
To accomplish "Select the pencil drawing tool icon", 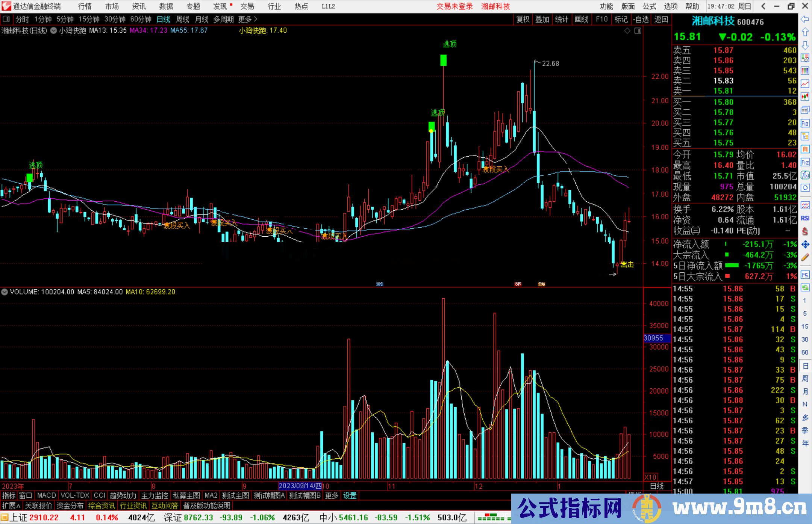I will pyautogui.click(x=805, y=257).
